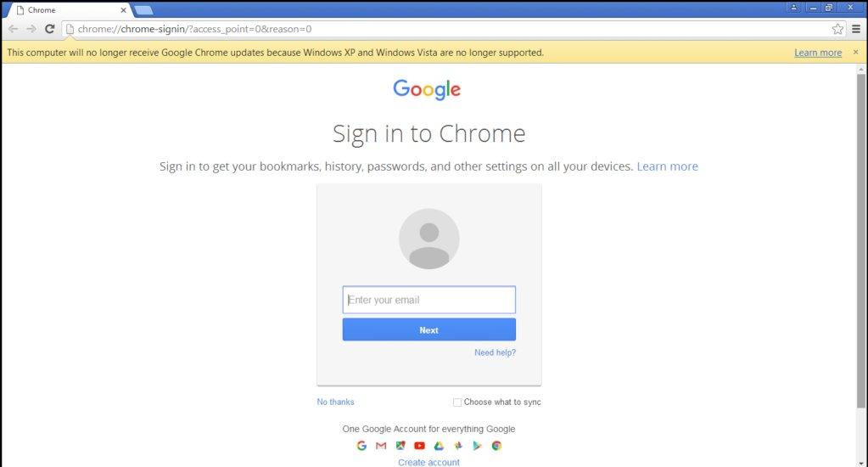Click the Sign in to Chrome heading
The height and width of the screenshot is (467, 868).
coord(429,133)
